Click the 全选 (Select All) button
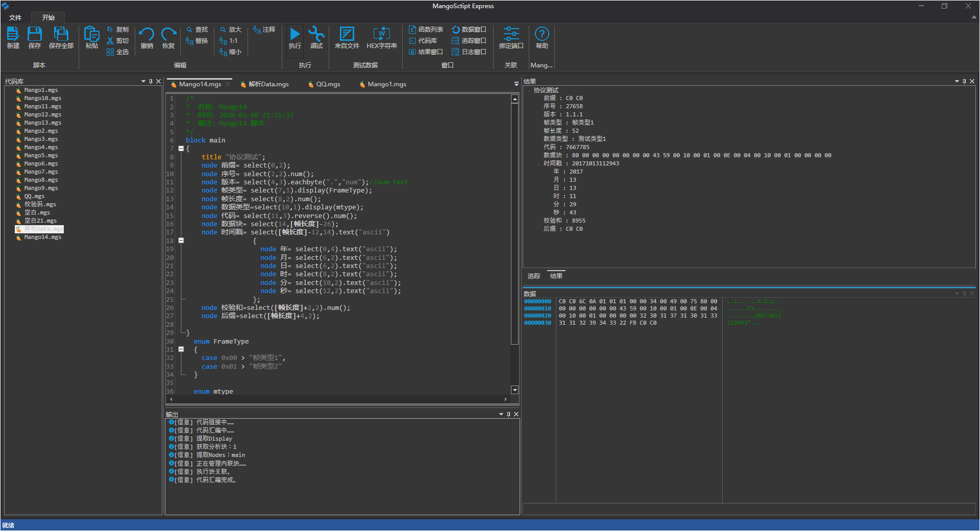980x531 pixels. [x=118, y=52]
